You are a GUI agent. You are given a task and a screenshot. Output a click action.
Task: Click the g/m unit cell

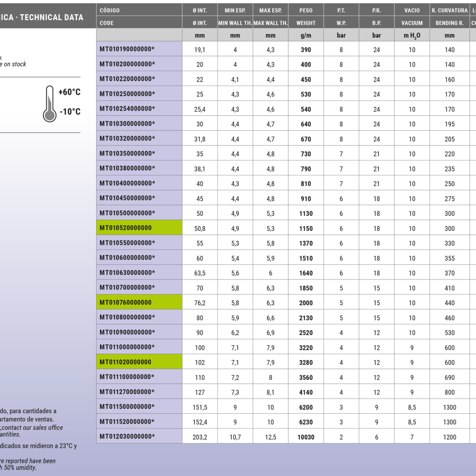coord(306,35)
